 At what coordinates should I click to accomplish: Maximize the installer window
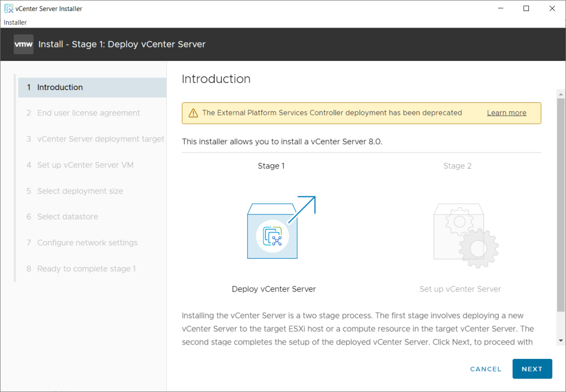[526, 9]
